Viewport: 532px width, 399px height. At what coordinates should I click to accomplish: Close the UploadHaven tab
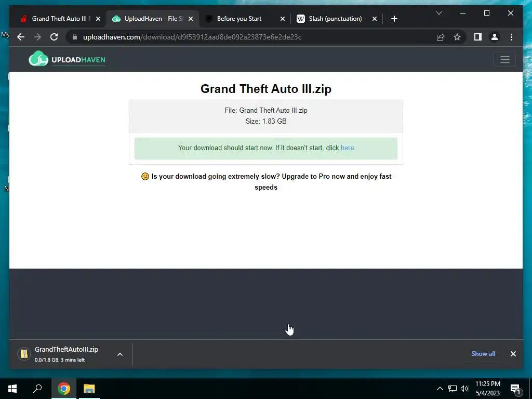(x=191, y=19)
